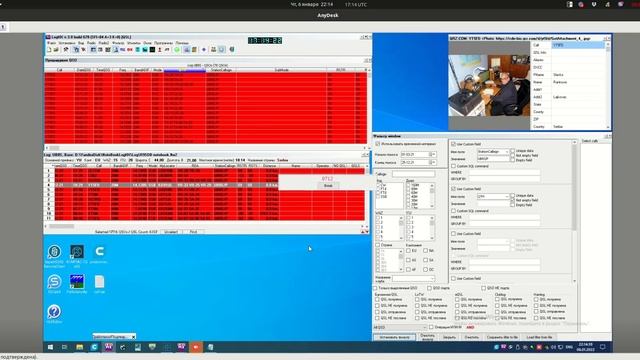Click the Load filter from file button
The image size is (640, 360).
tap(539, 337)
